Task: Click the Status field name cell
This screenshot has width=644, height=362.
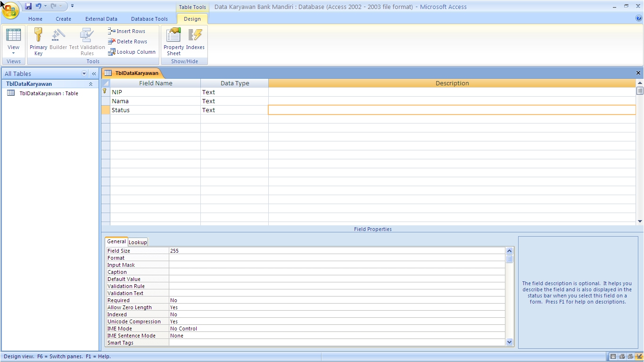Action: click(155, 110)
